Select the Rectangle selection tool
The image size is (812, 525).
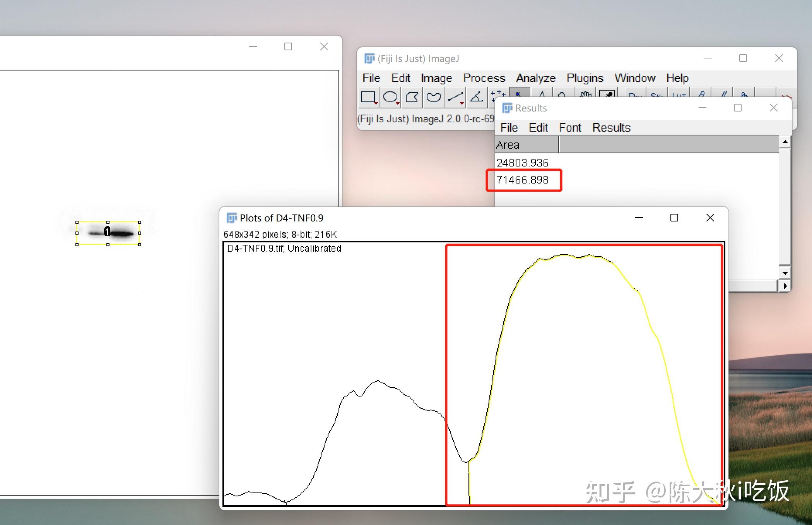(x=368, y=97)
